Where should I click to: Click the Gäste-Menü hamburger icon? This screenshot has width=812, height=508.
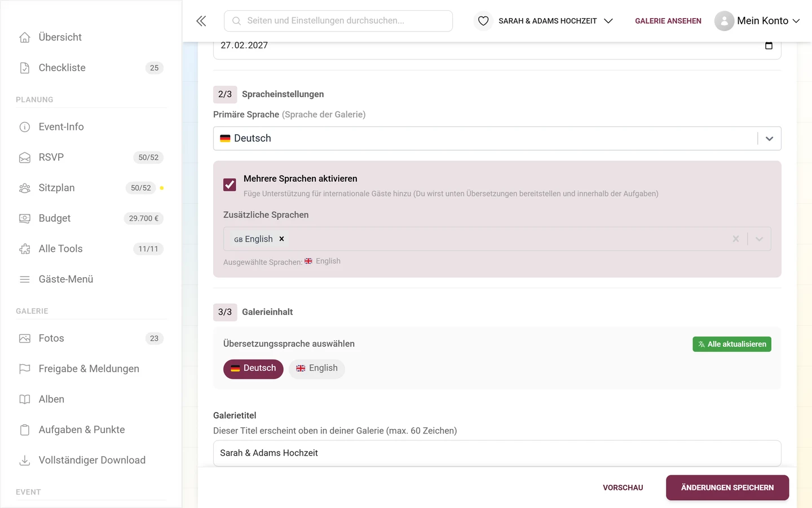coord(25,279)
